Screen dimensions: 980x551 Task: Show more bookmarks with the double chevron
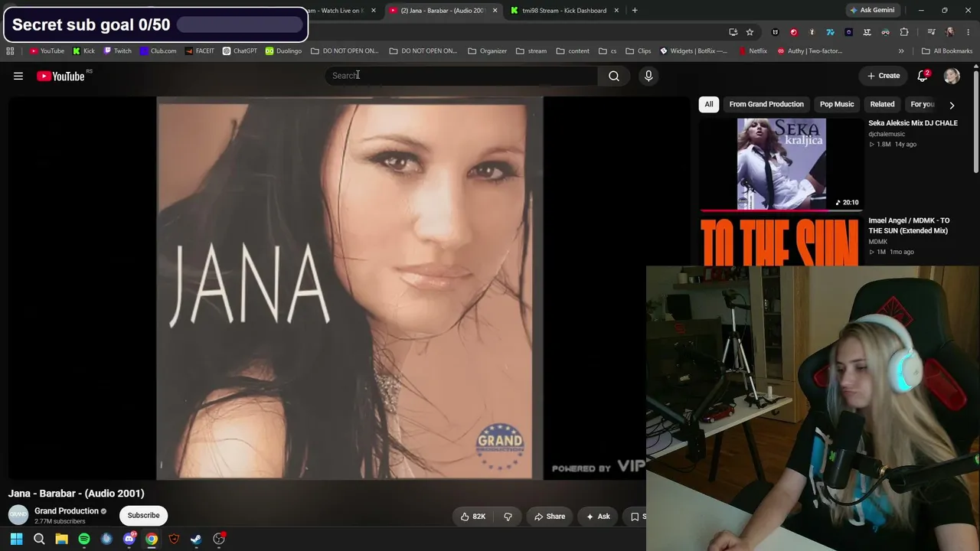[x=901, y=51]
